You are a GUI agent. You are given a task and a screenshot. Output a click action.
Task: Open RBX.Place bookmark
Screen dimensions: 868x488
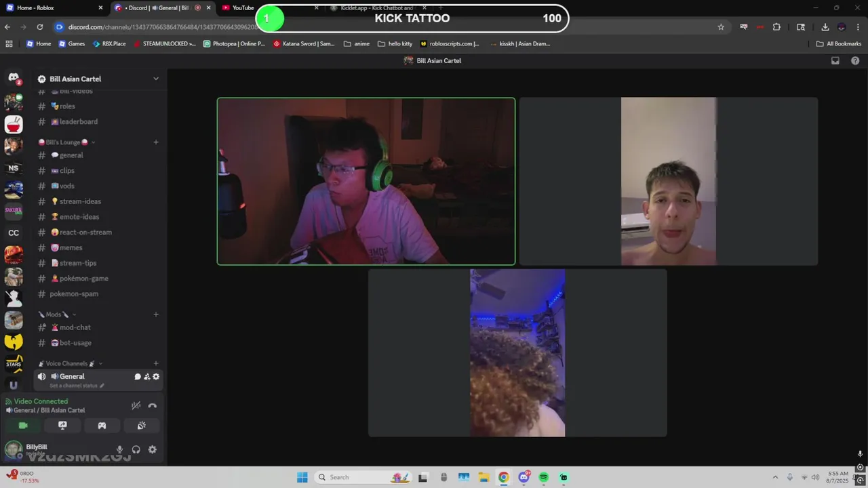click(x=108, y=43)
